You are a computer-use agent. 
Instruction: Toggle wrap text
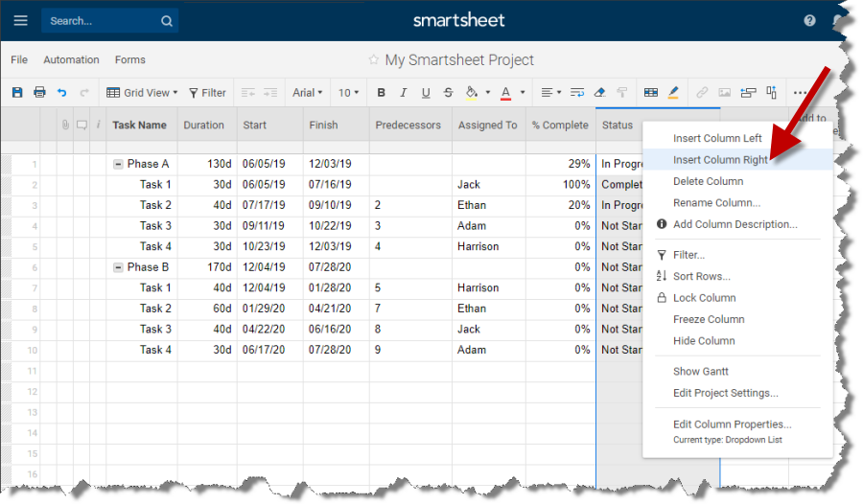pyautogui.click(x=577, y=92)
